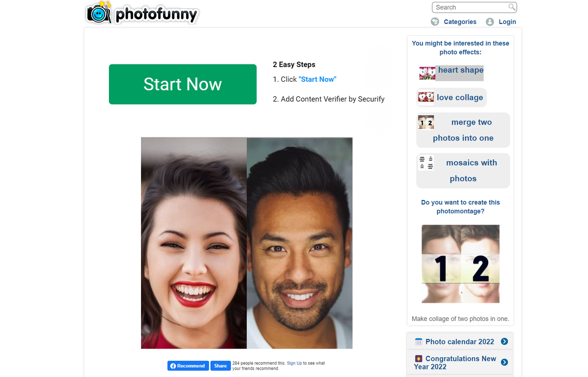
Task: Open the Categories menu
Action: [459, 22]
